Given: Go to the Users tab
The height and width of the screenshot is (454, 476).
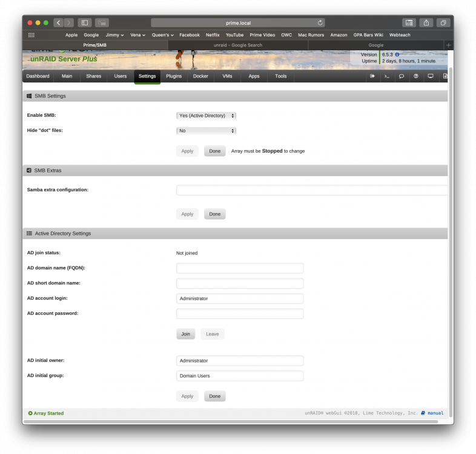Looking at the screenshot, I should [x=121, y=76].
